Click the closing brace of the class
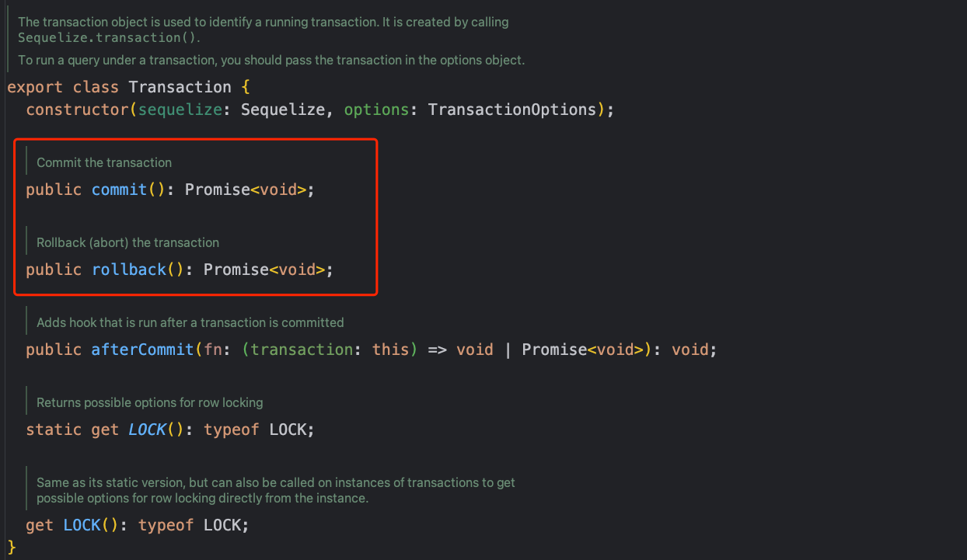967x560 pixels. (x=12, y=547)
